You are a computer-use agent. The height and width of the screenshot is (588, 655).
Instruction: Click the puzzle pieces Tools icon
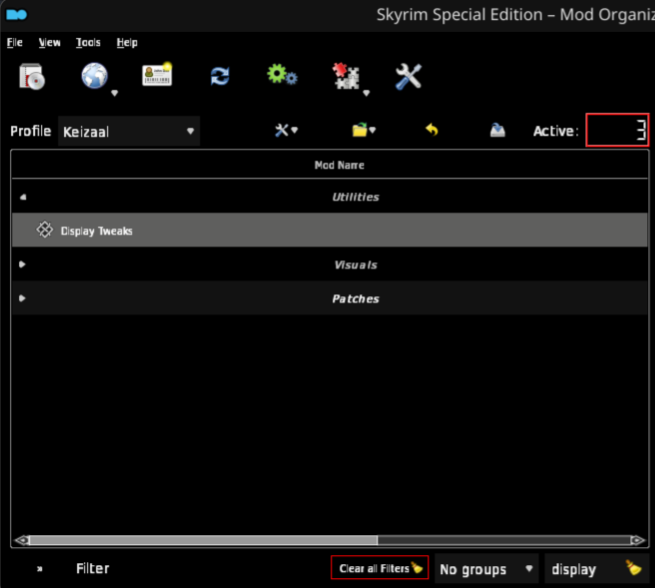point(346,76)
